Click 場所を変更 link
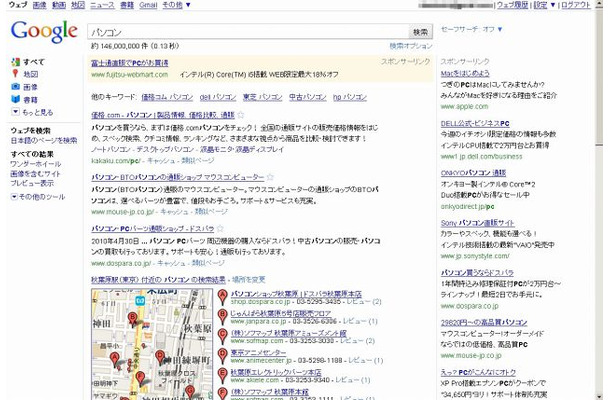Viewport: 610px width, 400px height. coord(249,280)
